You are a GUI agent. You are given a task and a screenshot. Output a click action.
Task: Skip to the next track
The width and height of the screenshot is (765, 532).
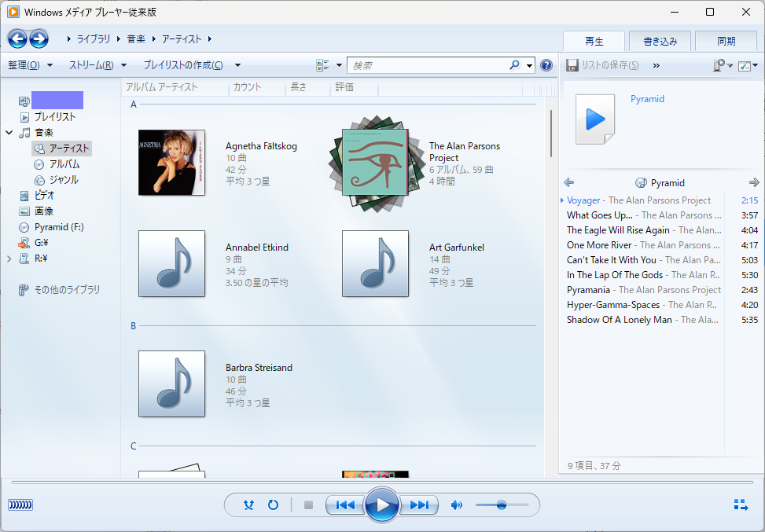(x=418, y=504)
